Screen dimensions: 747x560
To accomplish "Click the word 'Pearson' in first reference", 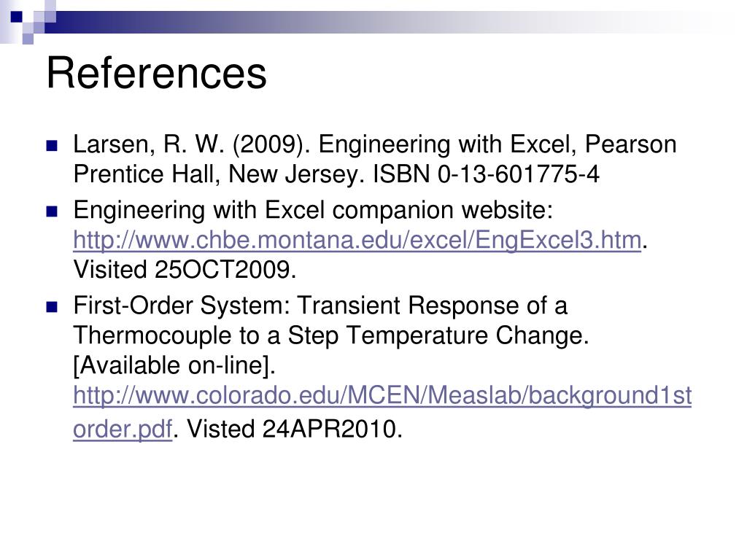I will (x=631, y=144).
